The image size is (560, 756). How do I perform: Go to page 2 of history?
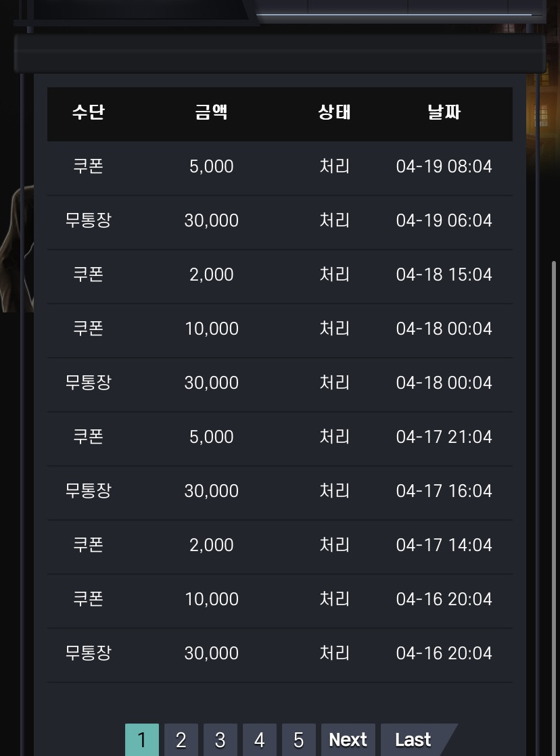(x=181, y=740)
